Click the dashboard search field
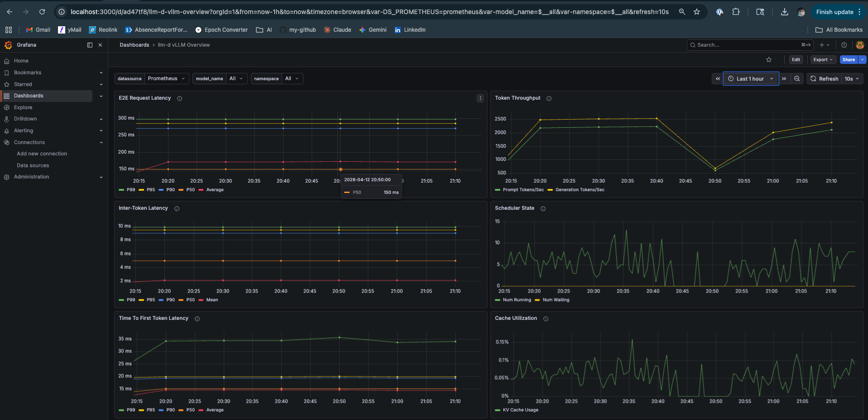The height and width of the screenshot is (420, 868). [747, 45]
